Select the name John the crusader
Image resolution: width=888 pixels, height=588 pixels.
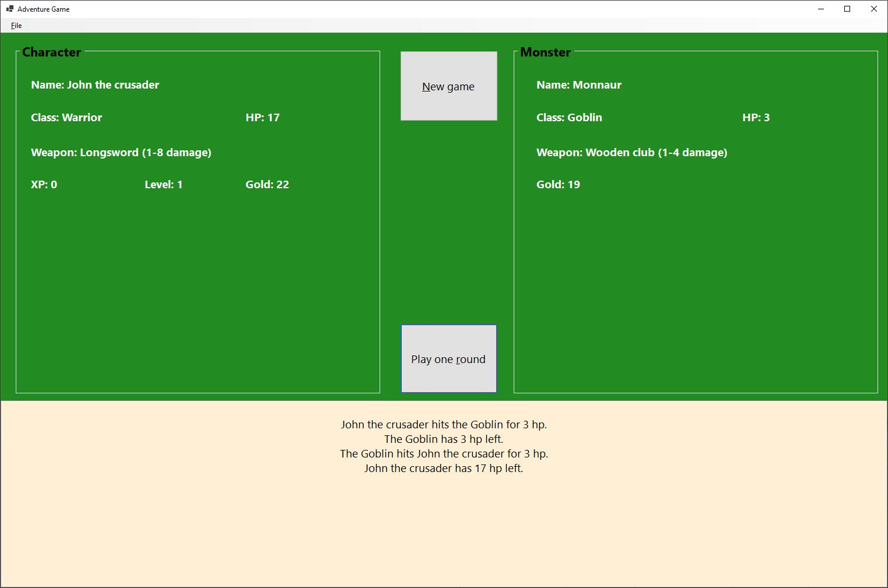pyautogui.click(x=95, y=84)
